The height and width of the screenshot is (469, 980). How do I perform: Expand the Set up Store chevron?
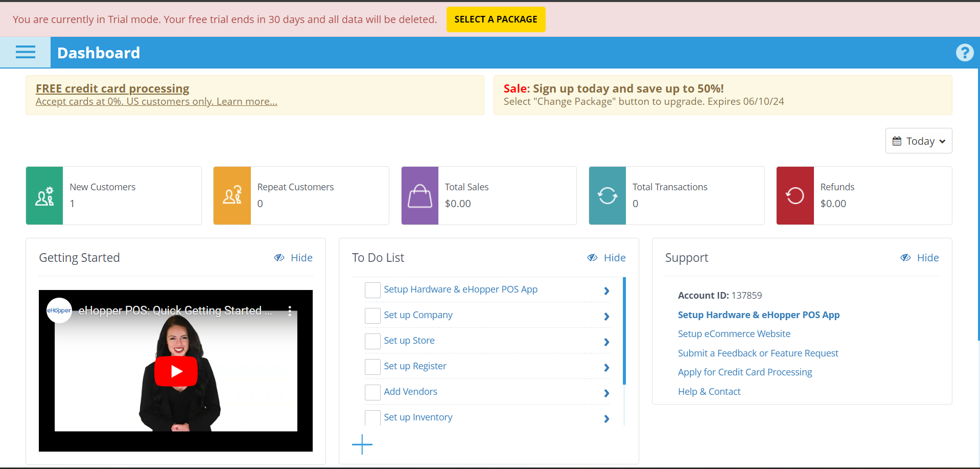pos(606,342)
